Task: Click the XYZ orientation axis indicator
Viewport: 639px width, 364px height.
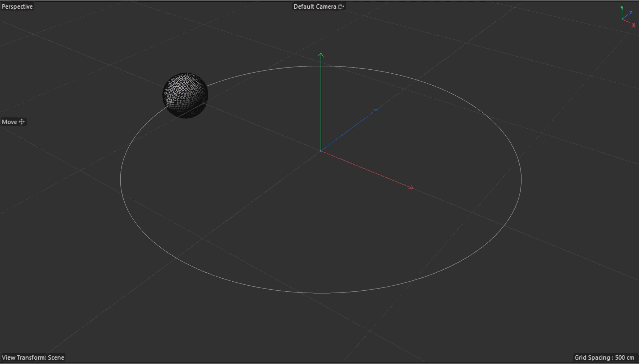Action: (627, 17)
